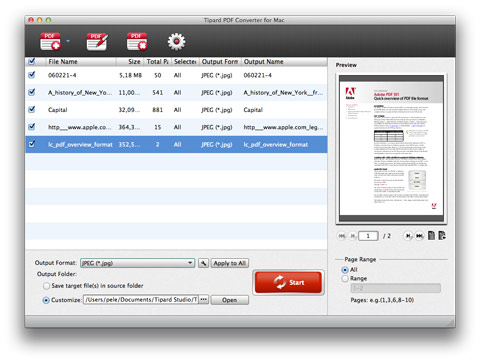This screenshot has height=362, width=480.
Task: Select Save target file(s) in source folder
Action: pyautogui.click(x=46, y=286)
